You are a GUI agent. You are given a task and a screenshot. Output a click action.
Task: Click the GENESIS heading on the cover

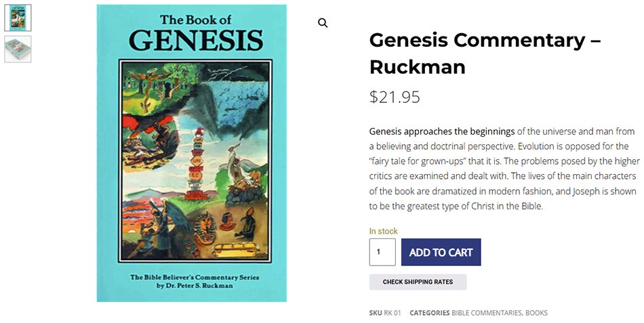coord(196,41)
